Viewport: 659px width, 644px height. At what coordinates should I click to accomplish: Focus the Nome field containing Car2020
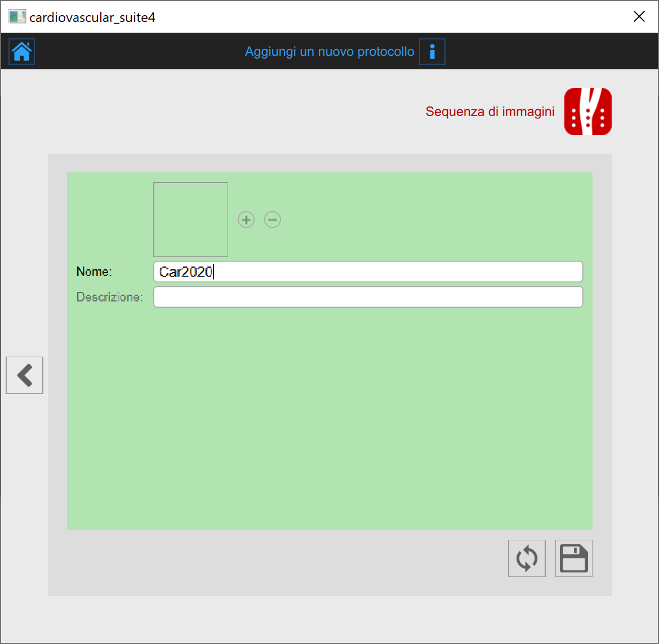coord(368,272)
